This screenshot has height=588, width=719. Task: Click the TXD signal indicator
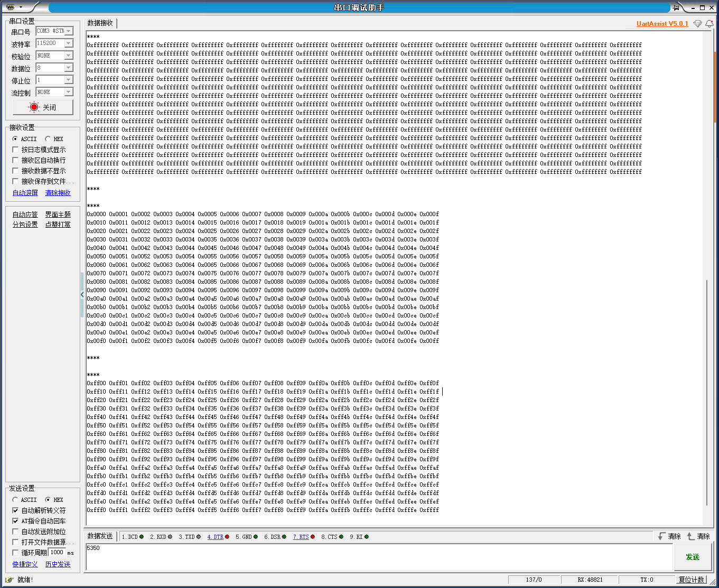pyautogui.click(x=199, y=537)
